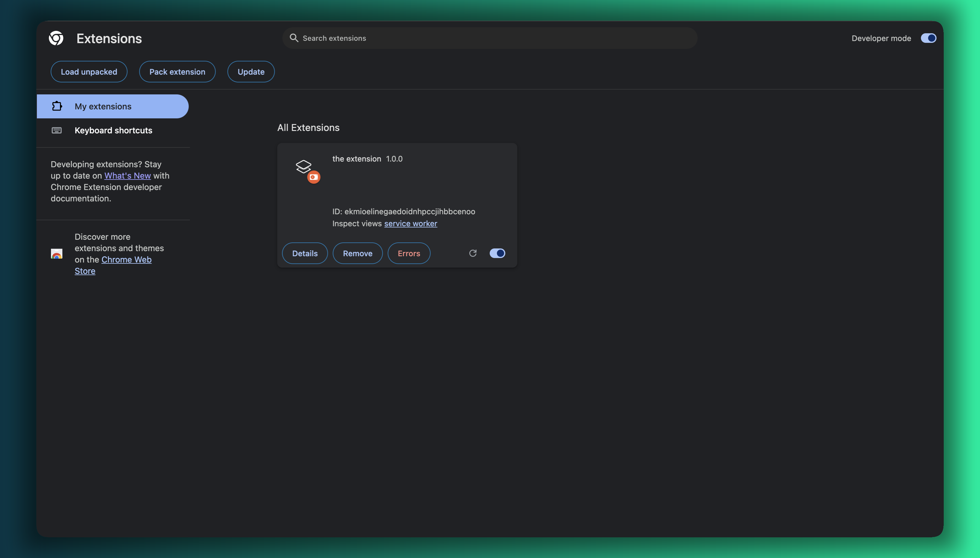Screen dimensions: 980x558
Task: Click the Load unpacked button
Action: pyautogui.click(x=89, y=72)
